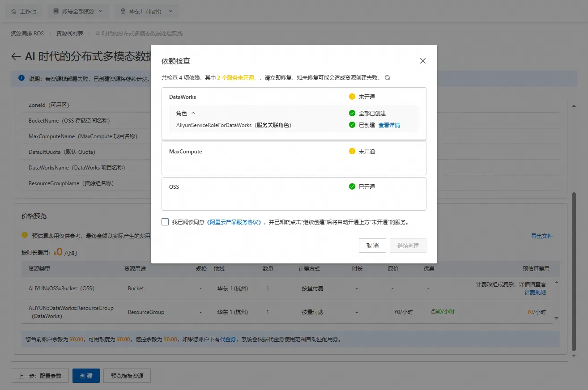Click 省¥0/小时 discount text
588x390 pixels.
[x=443, y=312]
